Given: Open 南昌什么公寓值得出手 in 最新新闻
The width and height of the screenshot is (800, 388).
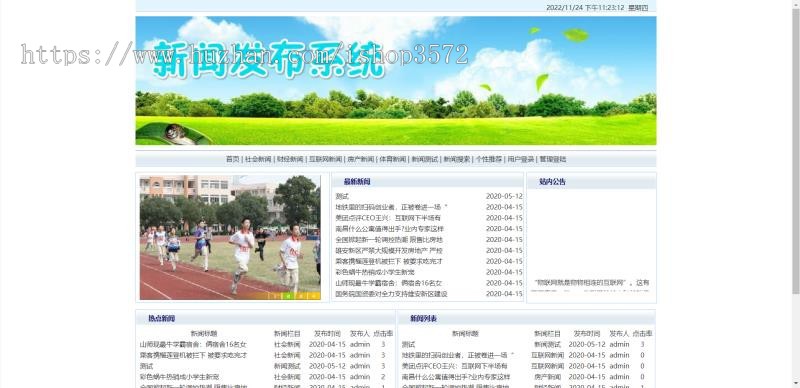Looking at the screenshot, I should (x=390, y=229).
